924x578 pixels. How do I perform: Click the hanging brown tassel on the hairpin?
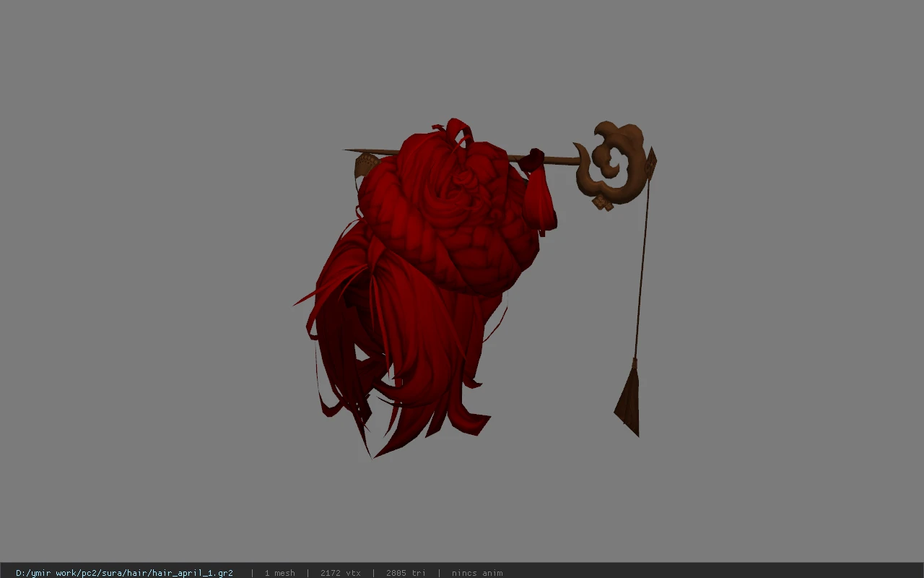pyautogui.click(x=628, y=397)
